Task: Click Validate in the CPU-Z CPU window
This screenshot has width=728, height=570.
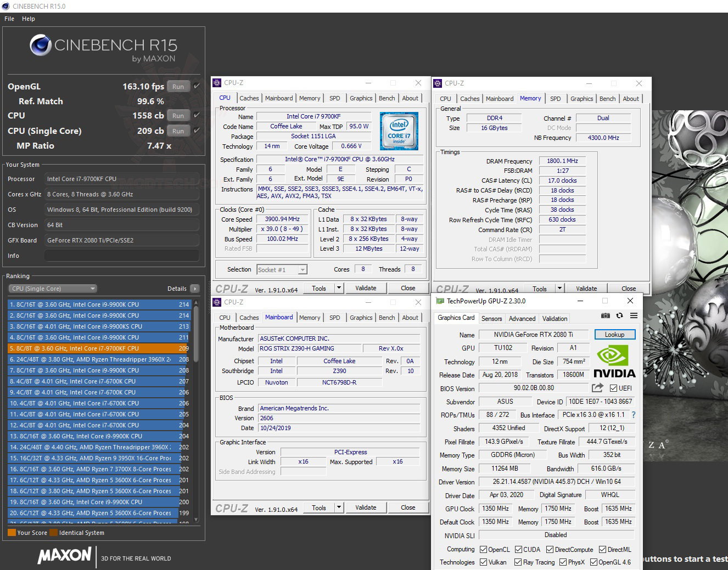Action: (x=366, y=288)
